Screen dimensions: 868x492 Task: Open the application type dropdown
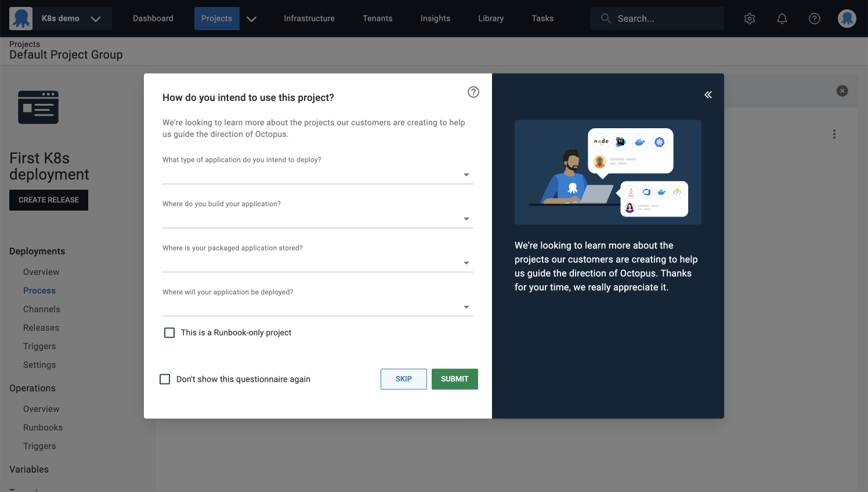466,174
